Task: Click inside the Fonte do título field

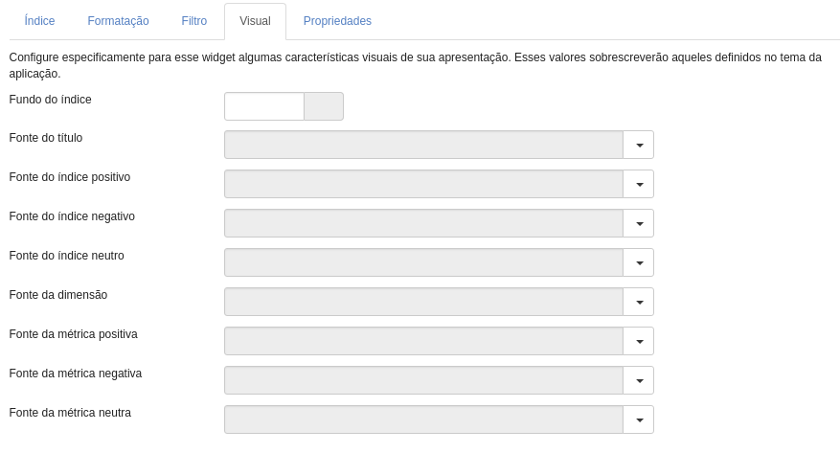Action: click(424, 145)
